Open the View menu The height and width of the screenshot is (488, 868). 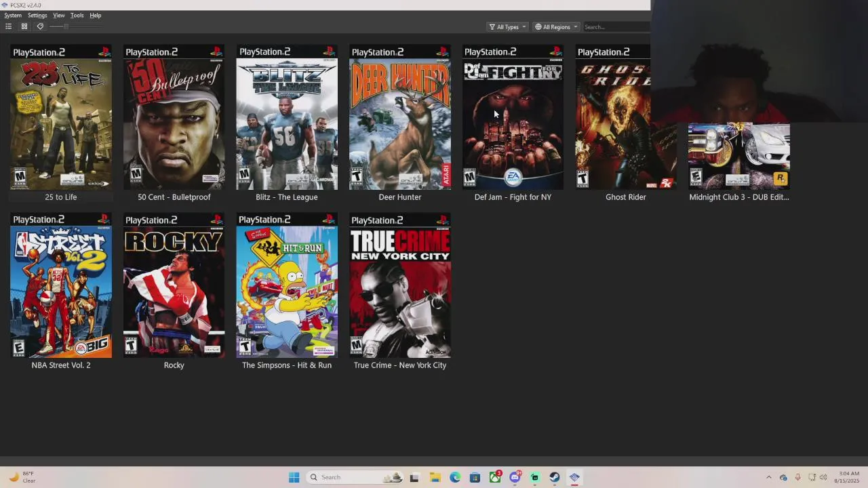(x=59, y=15)
